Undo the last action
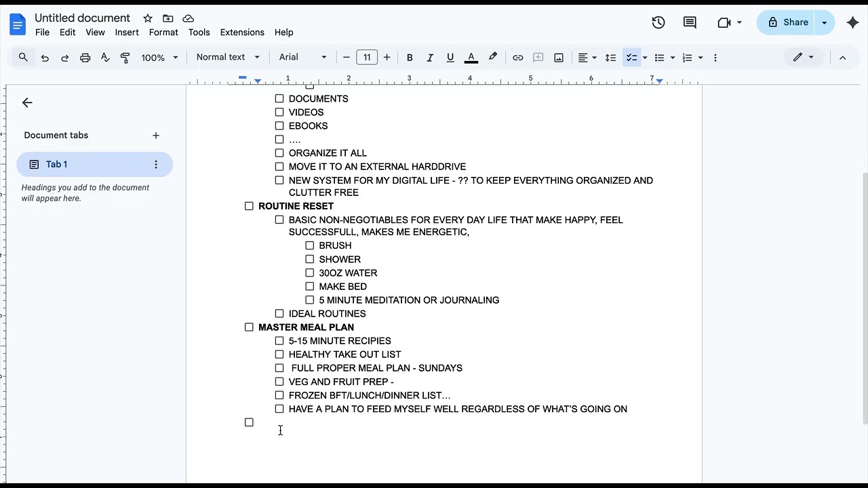868x488 pixels. click(45, 58)
